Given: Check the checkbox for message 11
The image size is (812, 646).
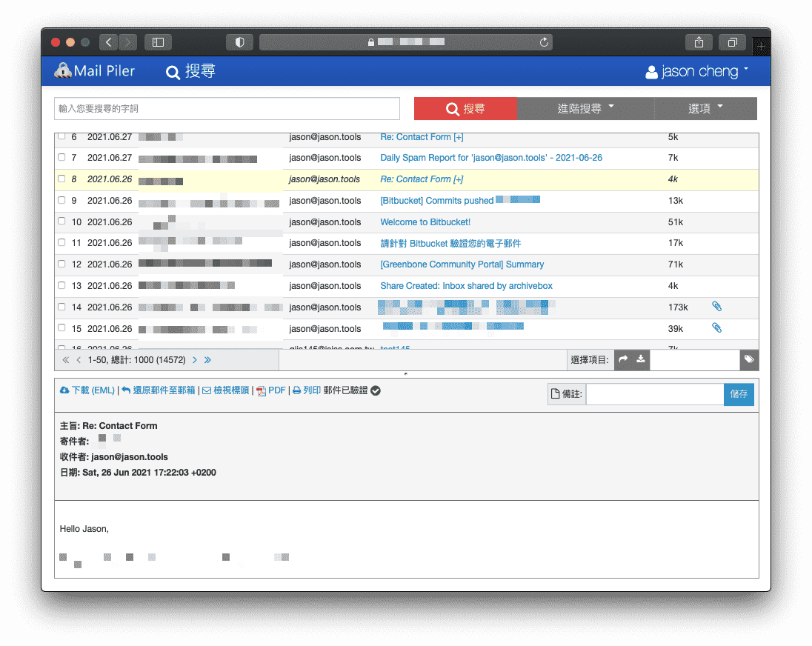Looking at the screenshot, I should point(61,242).
